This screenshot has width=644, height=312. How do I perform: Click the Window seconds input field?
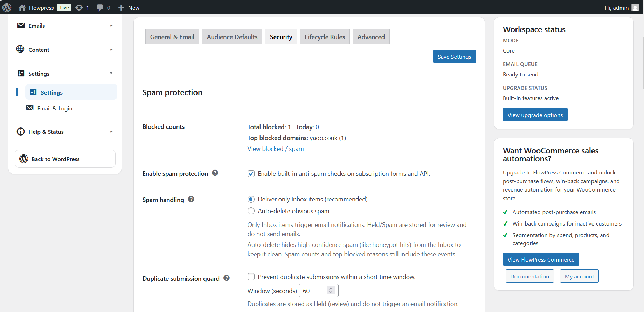[x=319, y=291]
